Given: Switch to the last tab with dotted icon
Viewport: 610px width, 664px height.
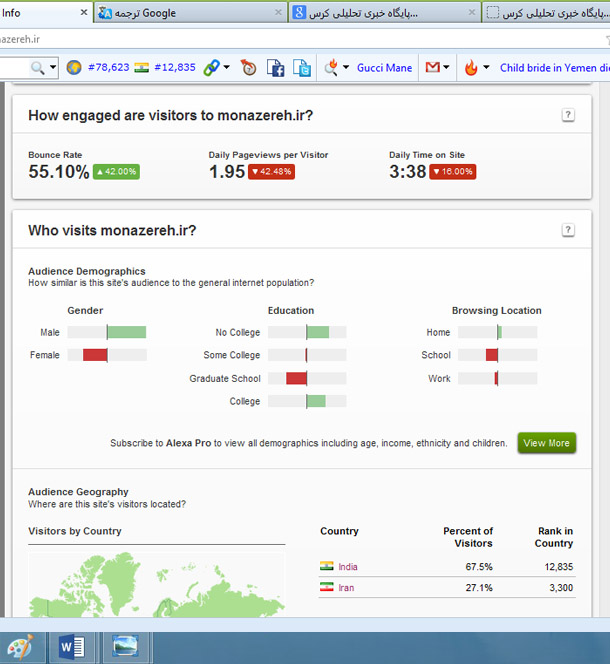Looking at the screenshot, I should [546, 13].
